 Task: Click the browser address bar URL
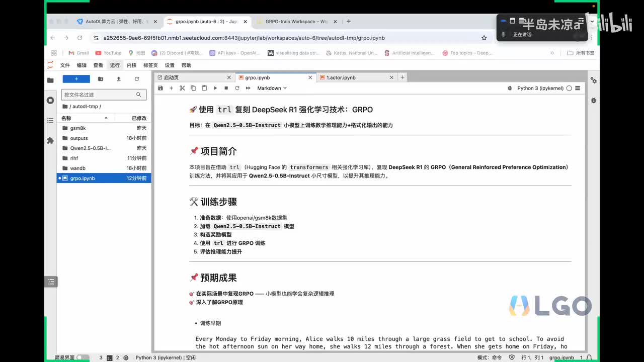(244, 38)
